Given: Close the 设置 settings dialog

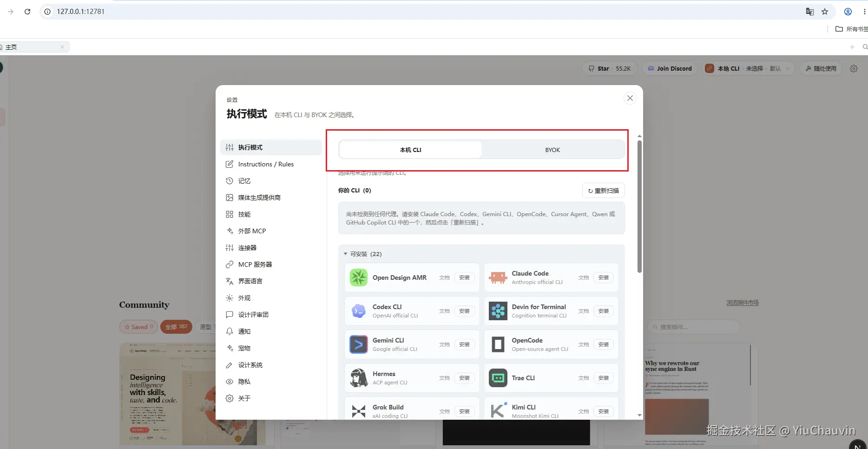Looking at the screenshot, I should [x=630, y=98].
